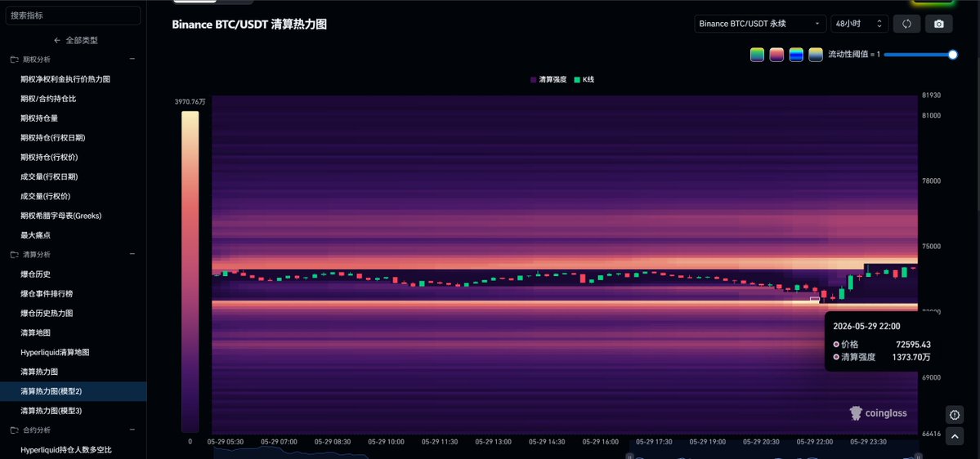The height and width of the screenshot is (459, 980).
Task: Click the intensity color scale bar
Action: 190,272
